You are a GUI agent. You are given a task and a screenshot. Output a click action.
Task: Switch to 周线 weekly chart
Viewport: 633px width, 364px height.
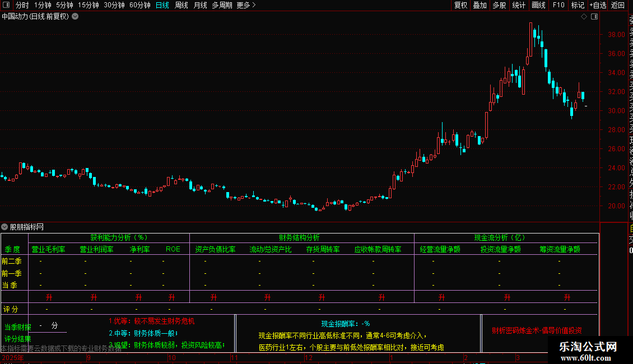pyautogui.click(x=181, y=5)
